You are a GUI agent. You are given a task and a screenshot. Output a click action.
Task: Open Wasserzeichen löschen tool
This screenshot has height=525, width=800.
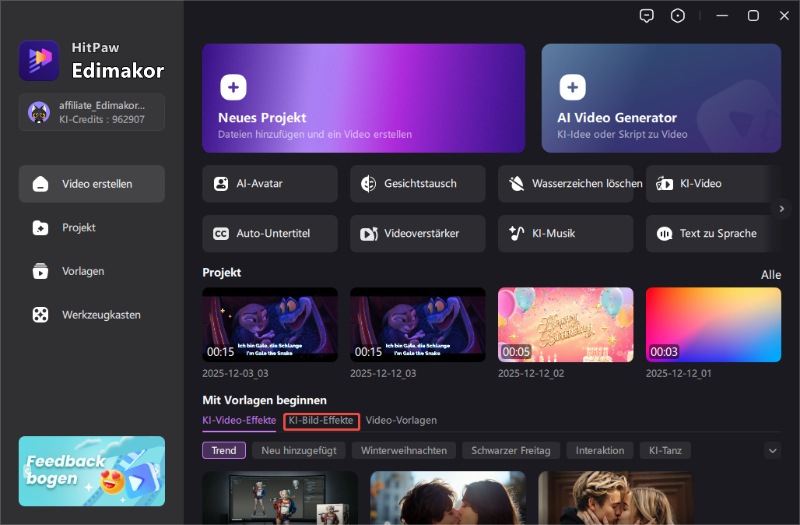[x=565, y=184]
